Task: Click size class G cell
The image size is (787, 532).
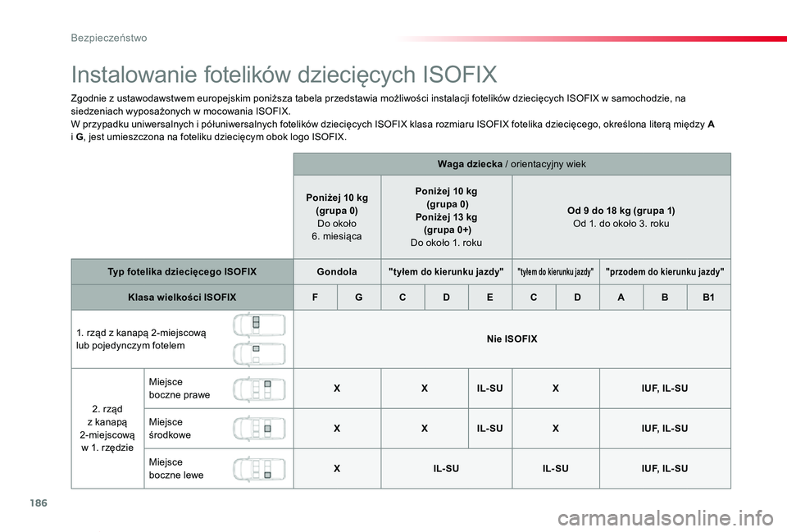Action: 359,297
